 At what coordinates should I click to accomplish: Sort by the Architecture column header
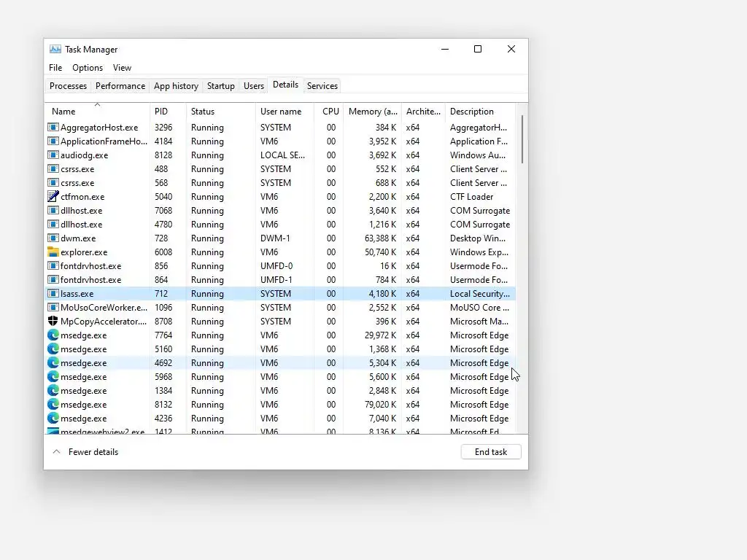(423, 111)
